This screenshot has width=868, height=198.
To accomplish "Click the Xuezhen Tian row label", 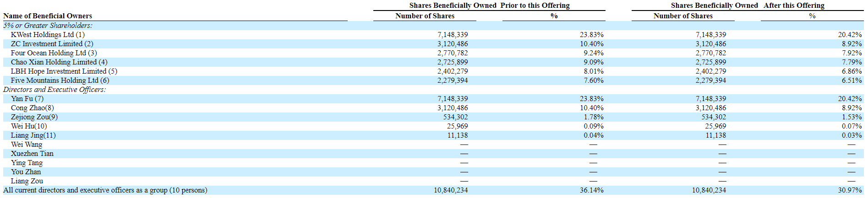I will coord(32,154).
